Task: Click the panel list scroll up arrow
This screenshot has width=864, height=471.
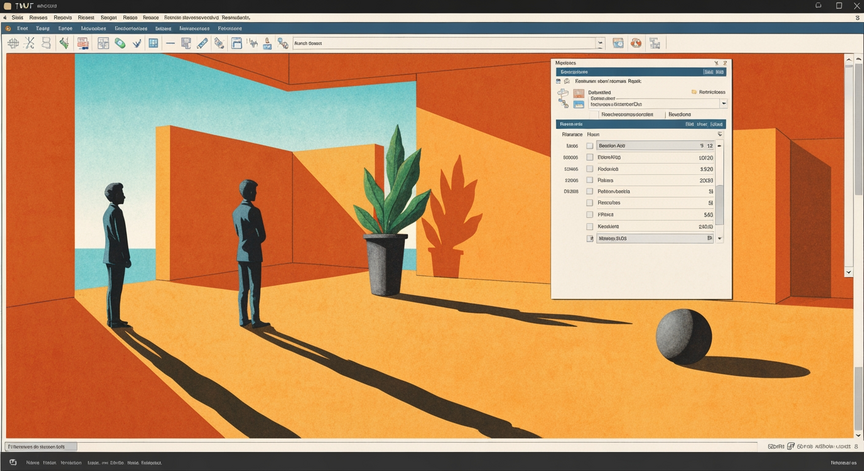Action: pyautogui.click(x=719, y=146)
